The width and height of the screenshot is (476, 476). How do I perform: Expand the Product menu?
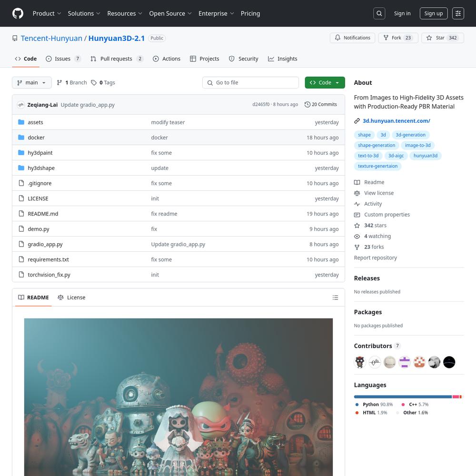click(x=47, y=13)
